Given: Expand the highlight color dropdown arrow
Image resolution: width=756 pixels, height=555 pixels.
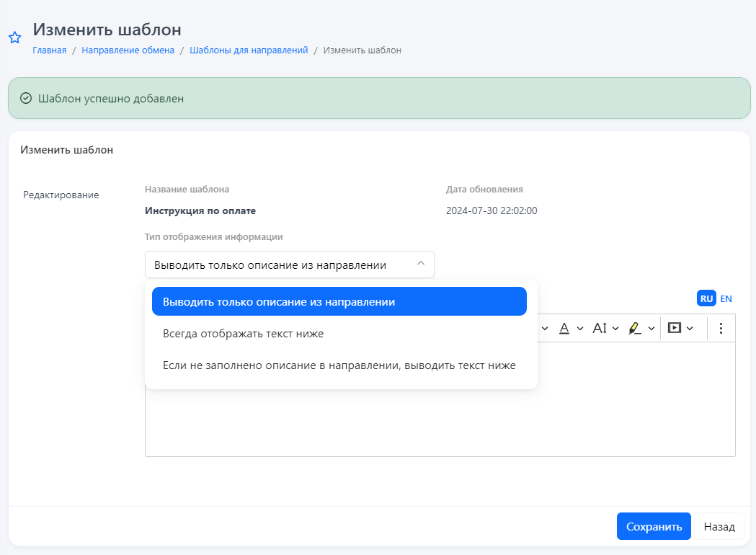Looking at the screenshot, I should [652, 329].
